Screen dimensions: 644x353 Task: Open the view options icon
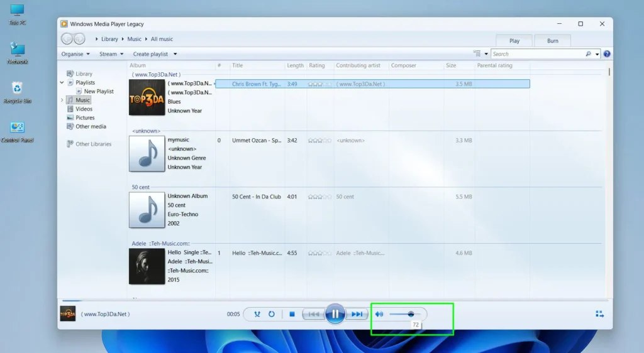pyautogui.click(x=477, y=54)
